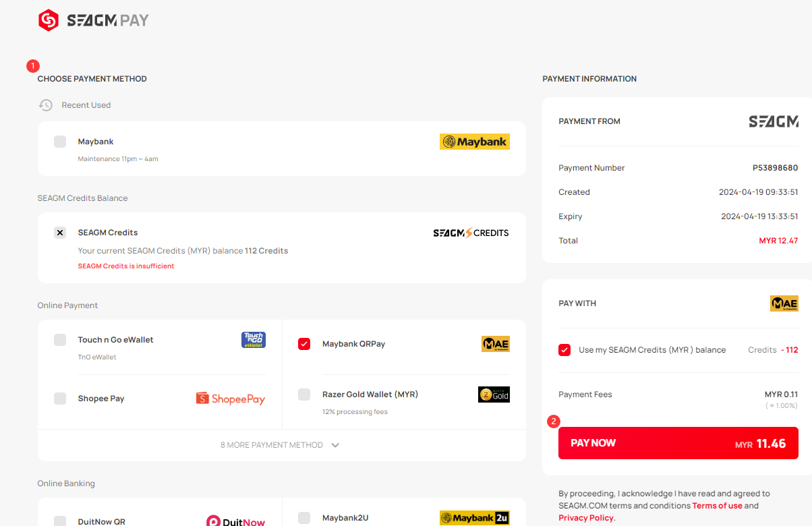Viewport: 812px width, 526px height.
Task: Click the current balance '112 Credits' text
Action: (266, 251)
